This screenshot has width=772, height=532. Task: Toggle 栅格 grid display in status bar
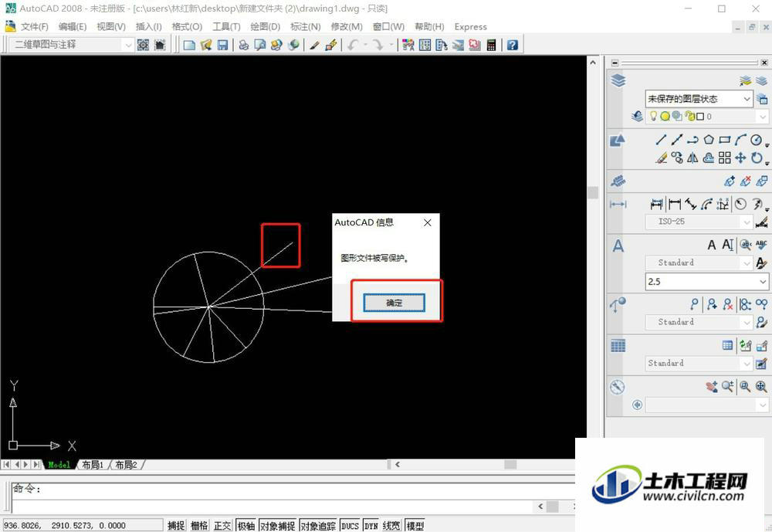point(199,526)
